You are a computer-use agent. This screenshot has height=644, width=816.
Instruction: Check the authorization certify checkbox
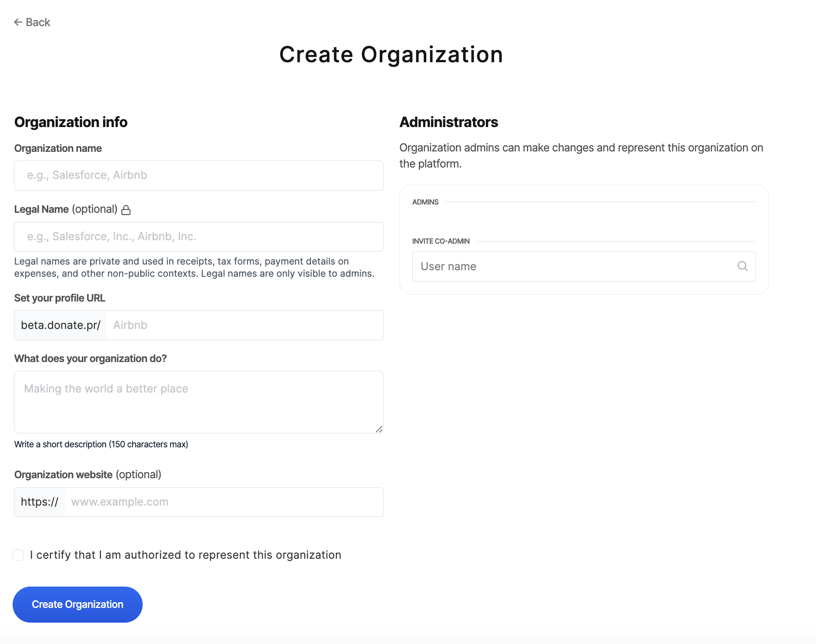[x=18, y=555]
